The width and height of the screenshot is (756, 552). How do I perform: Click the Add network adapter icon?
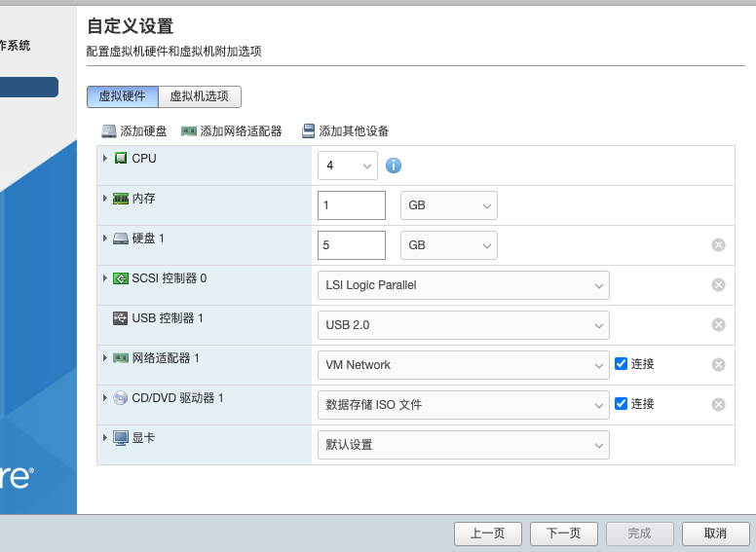coord(189,131)
